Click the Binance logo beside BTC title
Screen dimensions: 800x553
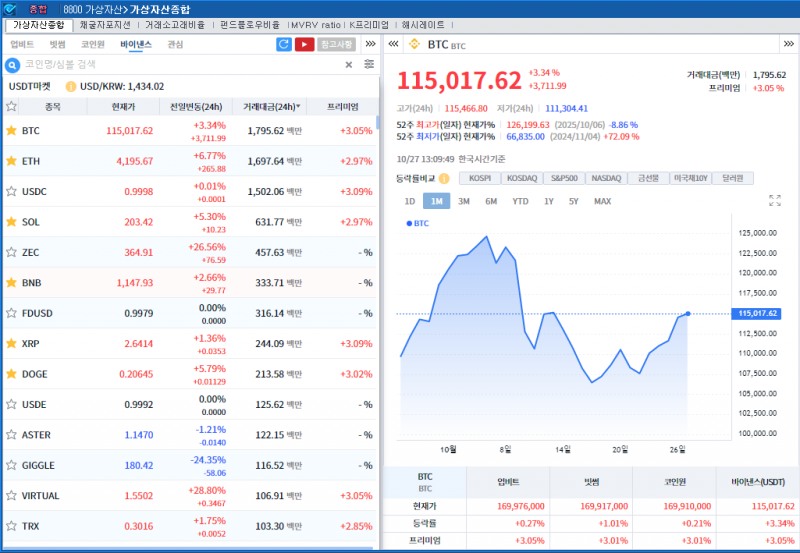tap(415, 44)
